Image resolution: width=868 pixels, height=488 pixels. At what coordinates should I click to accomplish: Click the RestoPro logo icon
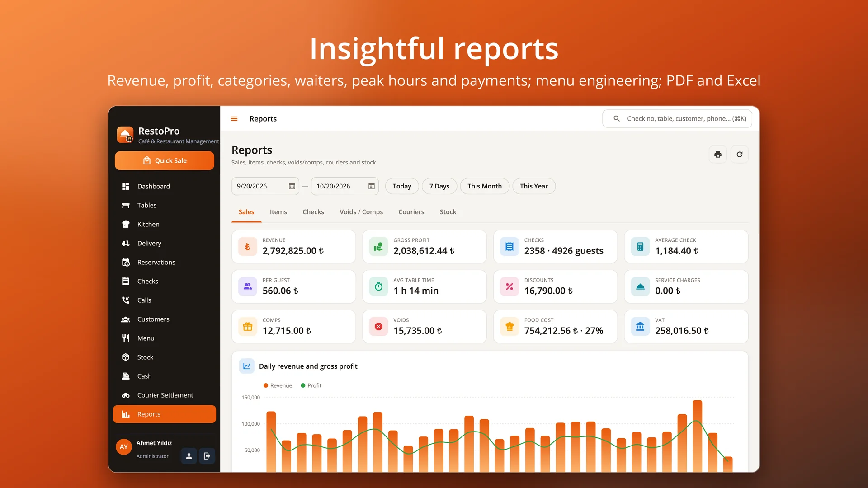pos(125,135)
